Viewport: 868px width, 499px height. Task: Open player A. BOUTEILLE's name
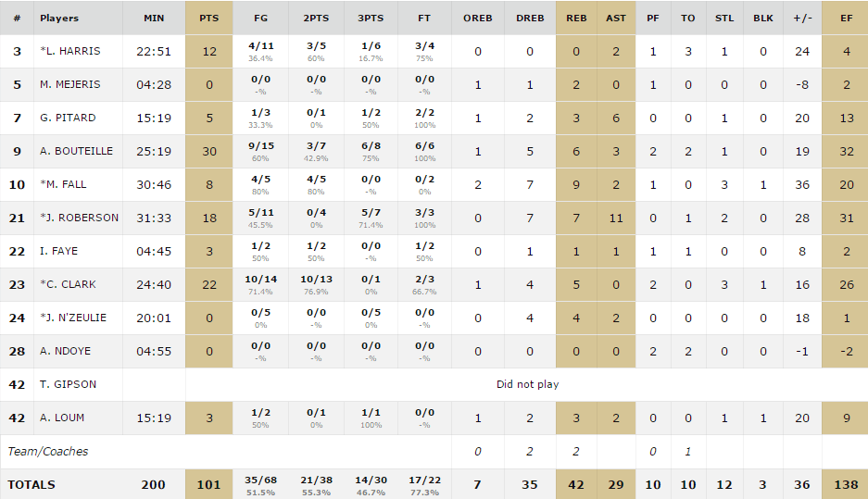76,151
